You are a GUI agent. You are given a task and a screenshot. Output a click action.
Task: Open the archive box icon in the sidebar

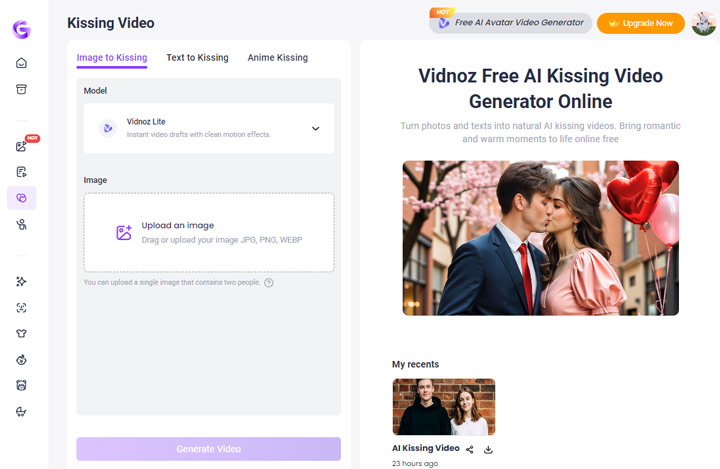pos(21,89)
